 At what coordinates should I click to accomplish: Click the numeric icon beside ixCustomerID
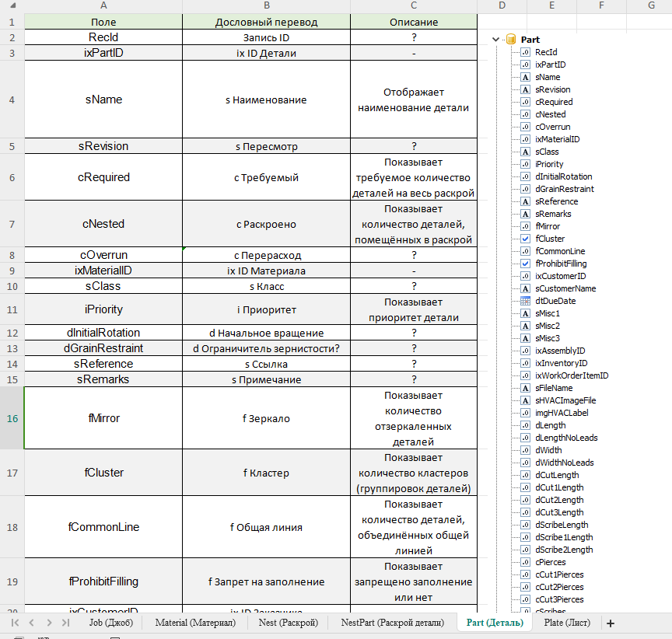pos(526,276)
